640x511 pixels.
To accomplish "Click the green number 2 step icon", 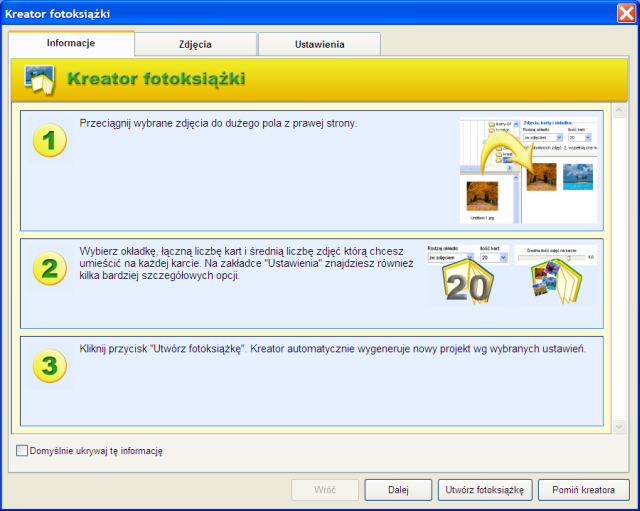I will pos(49,268).
